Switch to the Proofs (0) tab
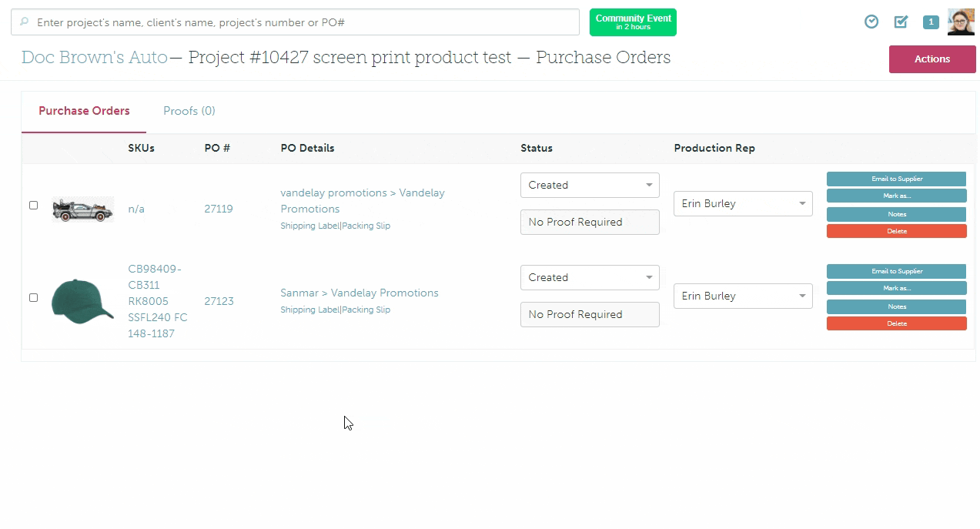Image resolution: width=980 pixels, height=529 pixels. coord(189,111)
